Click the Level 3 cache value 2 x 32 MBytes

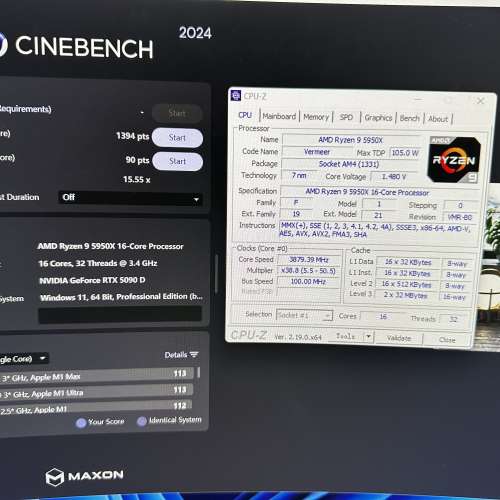click(x=405, y=295)
